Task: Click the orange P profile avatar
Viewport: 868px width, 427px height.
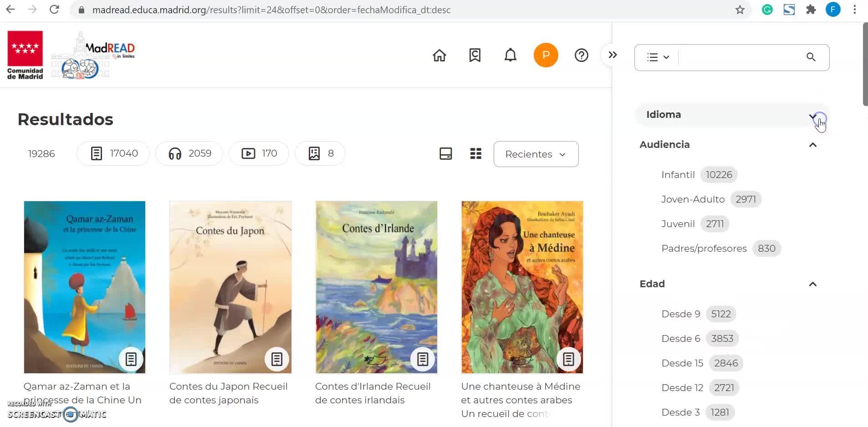Action: tap(546, 56)
